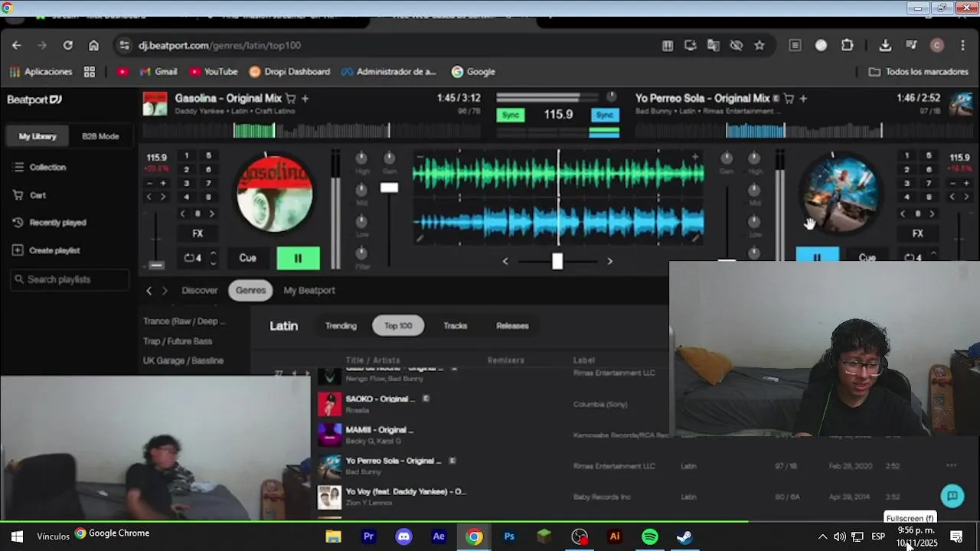Viewport: 980px width, 551px height.
Task: Pause the Yo Perreo Sola deck
Action: [817, 256]
